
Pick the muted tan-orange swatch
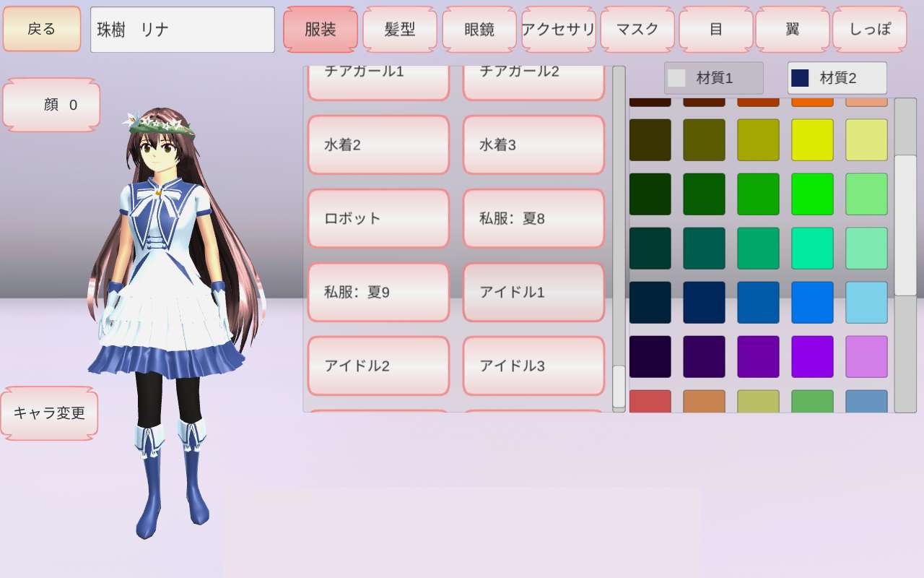point(705,402)
